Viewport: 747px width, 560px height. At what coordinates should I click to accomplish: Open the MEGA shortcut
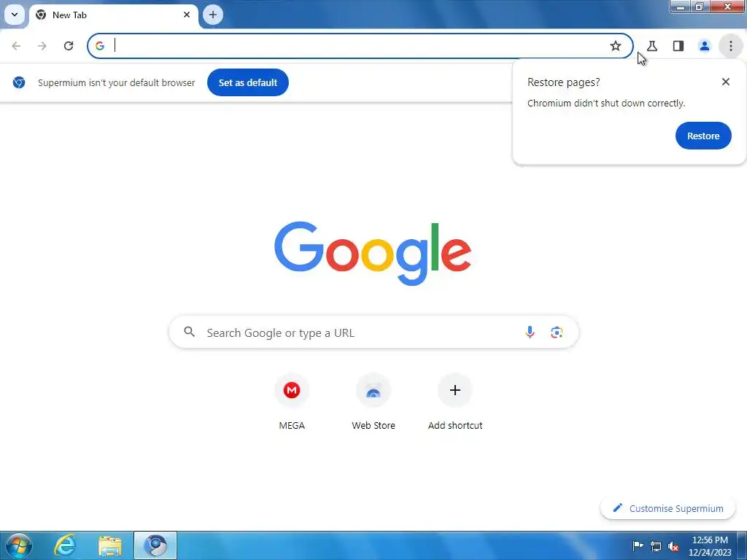click(292, 402)
